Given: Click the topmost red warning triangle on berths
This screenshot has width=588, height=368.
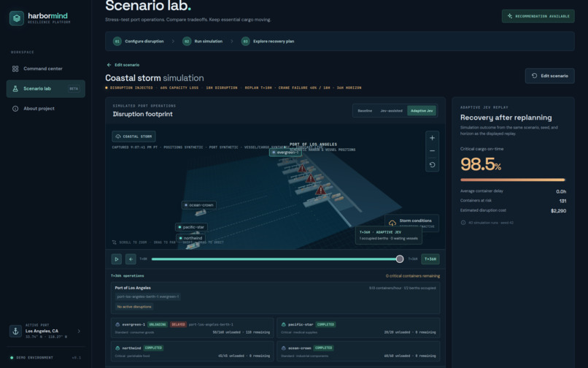Looking at the screenshot, I should click(x=302, y=169).
